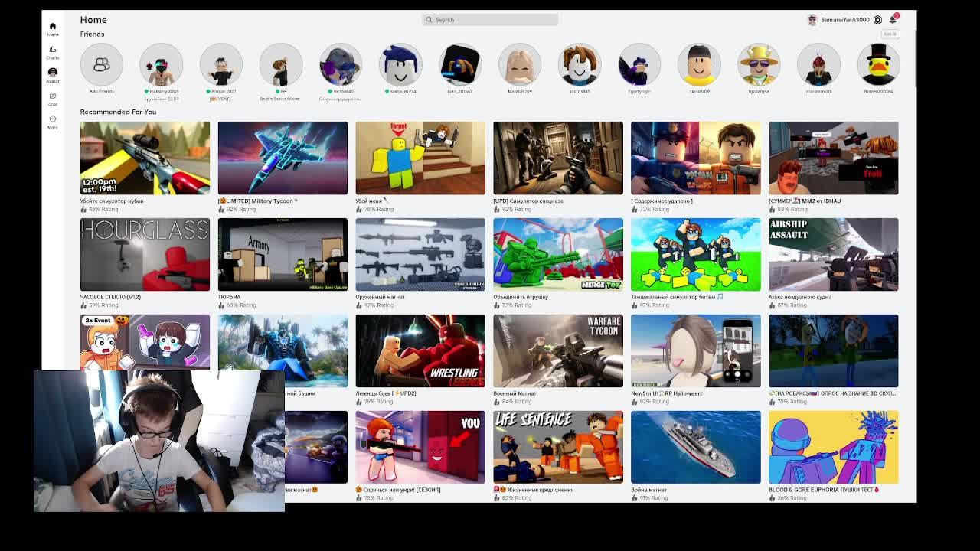Screen dimensions: 980x551
Task: Click 'Атака воздушного судна' game title
Action: [800, 297]
